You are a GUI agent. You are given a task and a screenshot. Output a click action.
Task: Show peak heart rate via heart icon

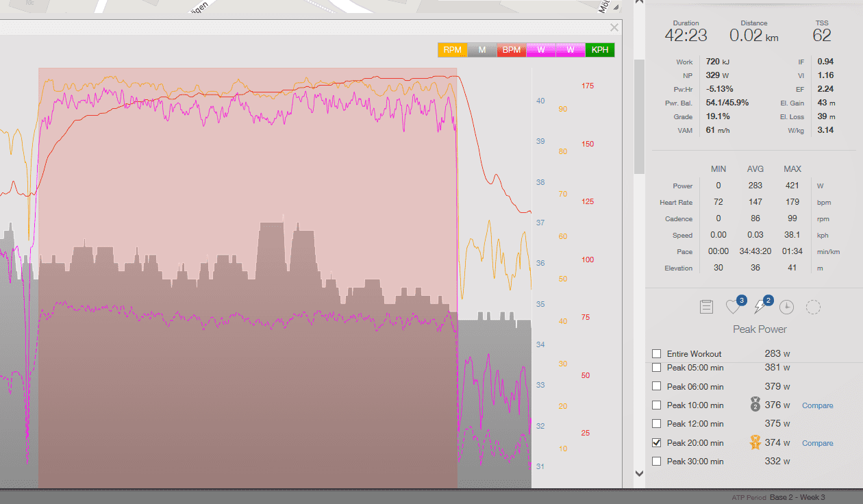(x=734, y=307)
